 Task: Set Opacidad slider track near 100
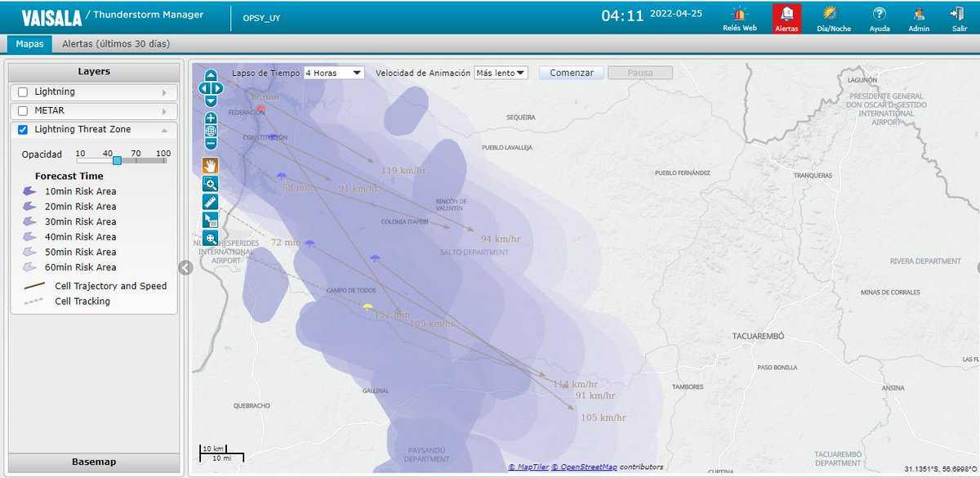point(163,161)
